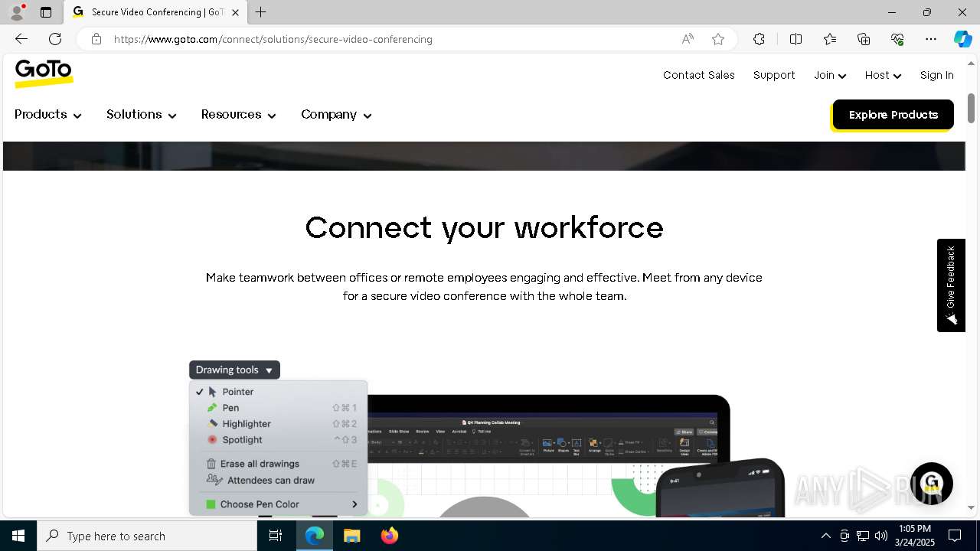Open the Give Feedback tab
980x551 pixels.
tap(951, 285)
